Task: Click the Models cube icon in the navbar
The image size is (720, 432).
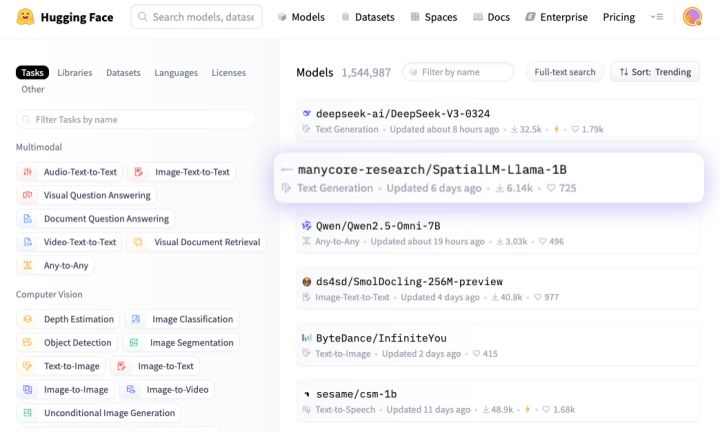Action: pos(282,17)
